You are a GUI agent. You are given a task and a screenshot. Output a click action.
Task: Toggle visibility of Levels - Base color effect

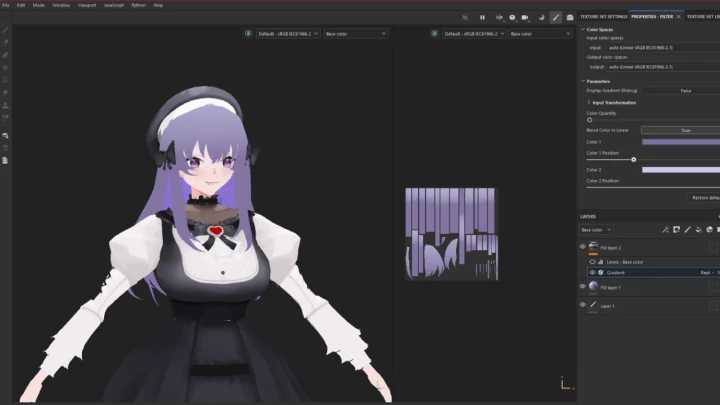pyautogui.click(x=592, y=262)
